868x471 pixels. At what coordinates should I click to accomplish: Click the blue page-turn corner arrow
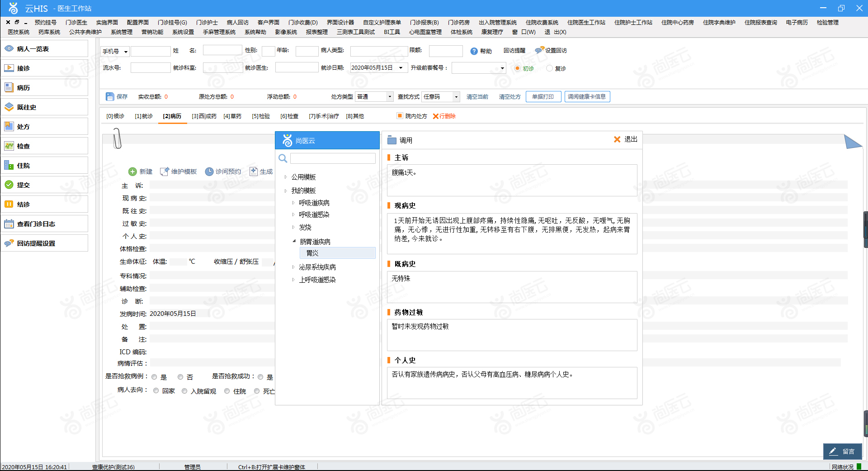pos(853,142)
